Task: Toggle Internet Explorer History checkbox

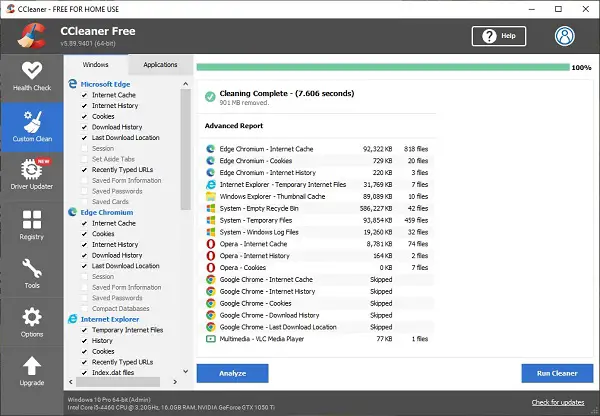Action: tap(84, 341)
